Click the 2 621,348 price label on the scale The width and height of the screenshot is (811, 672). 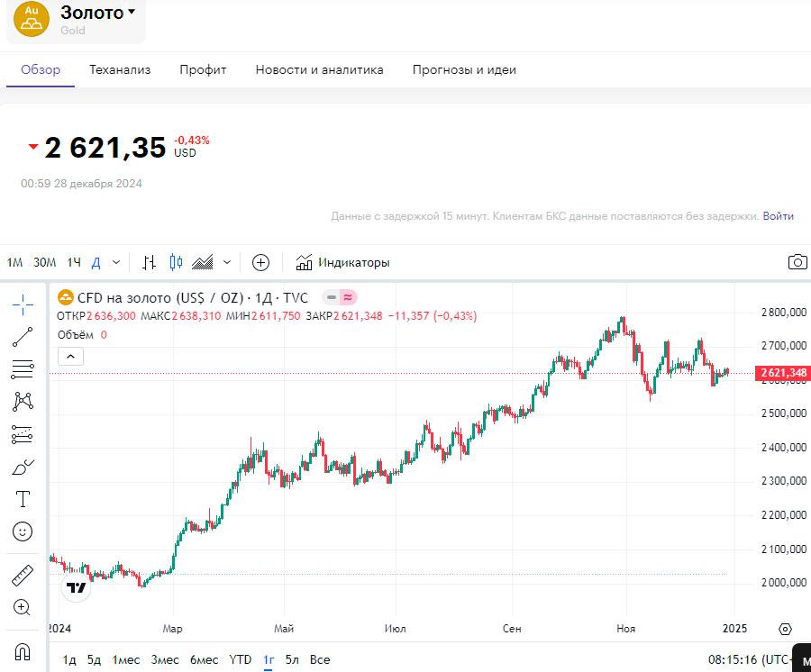(x=783, y=373)
